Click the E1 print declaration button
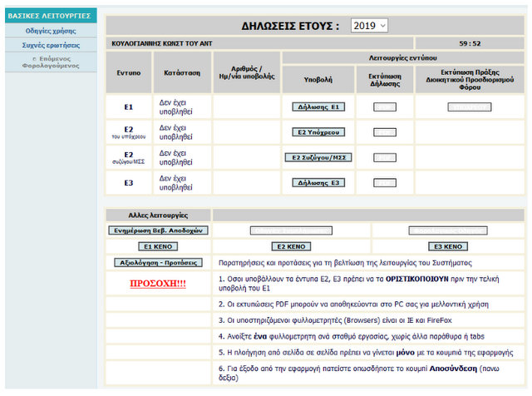 tap(384, 106)
